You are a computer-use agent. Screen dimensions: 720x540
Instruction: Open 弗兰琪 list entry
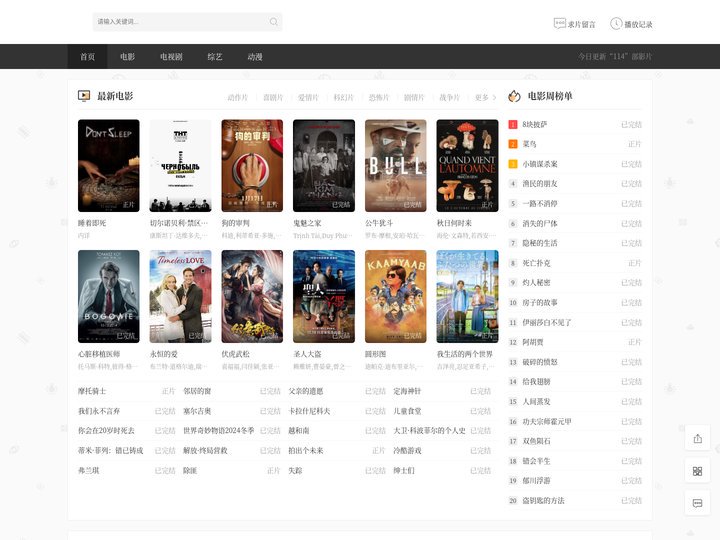(x=89, y=471)
